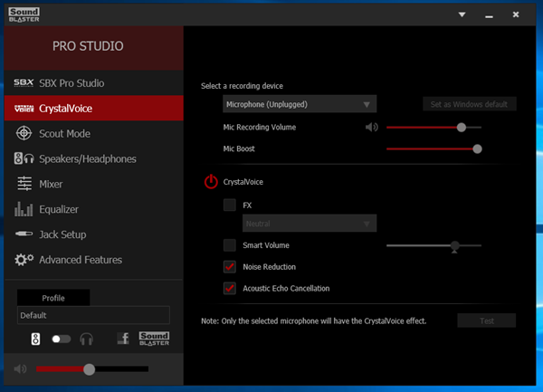Image resolution: width=543 pixels, height=392 pixels.
Task: Click the headphones output icon
Action: (x=86, y=339)
